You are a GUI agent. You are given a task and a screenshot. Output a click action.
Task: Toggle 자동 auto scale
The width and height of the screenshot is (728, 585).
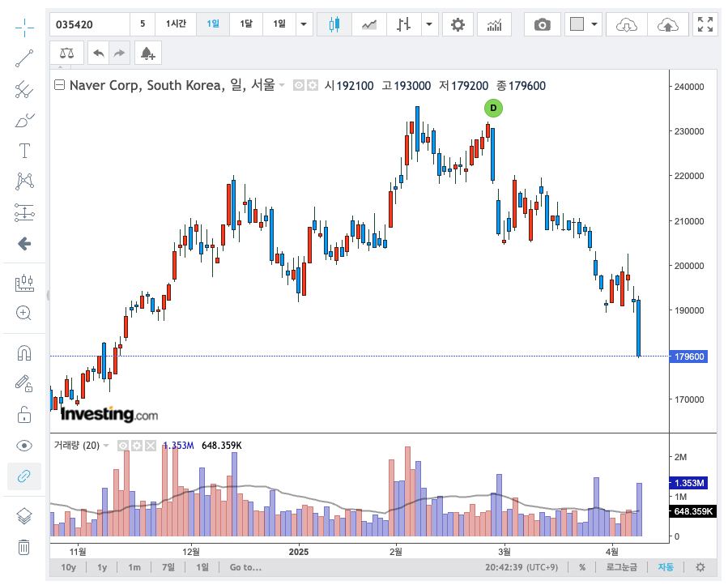coord(666,567)
